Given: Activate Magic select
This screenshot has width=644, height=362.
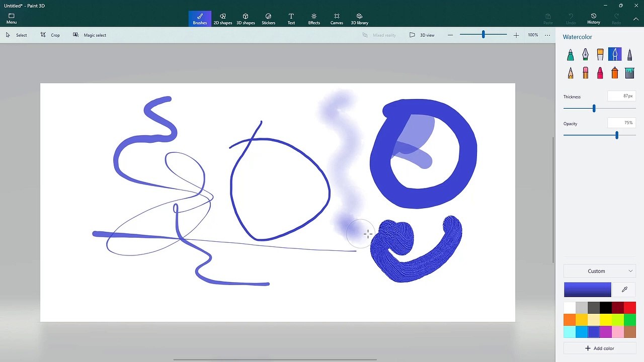Looking at the screenshot, I should pyautogui.click(x=89, y=35).
